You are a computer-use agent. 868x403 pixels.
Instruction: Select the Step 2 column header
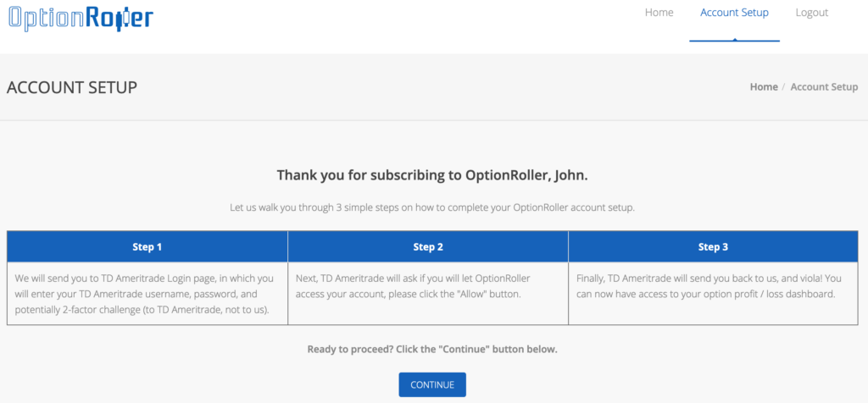click(428, 246)
